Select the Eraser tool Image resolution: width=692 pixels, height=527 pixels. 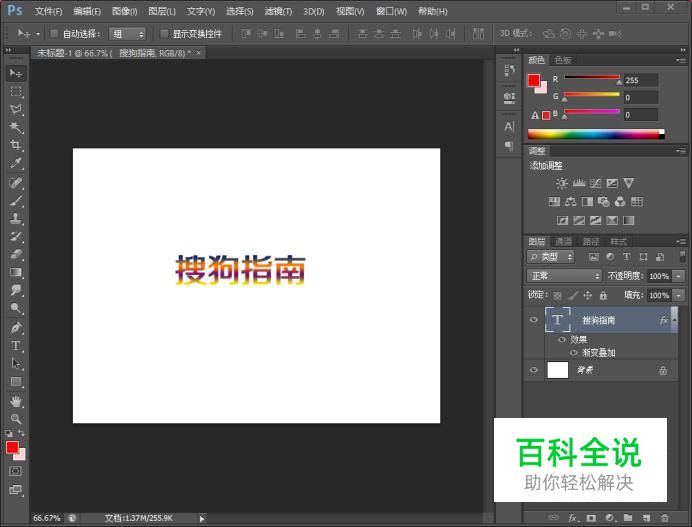(16, 254)
